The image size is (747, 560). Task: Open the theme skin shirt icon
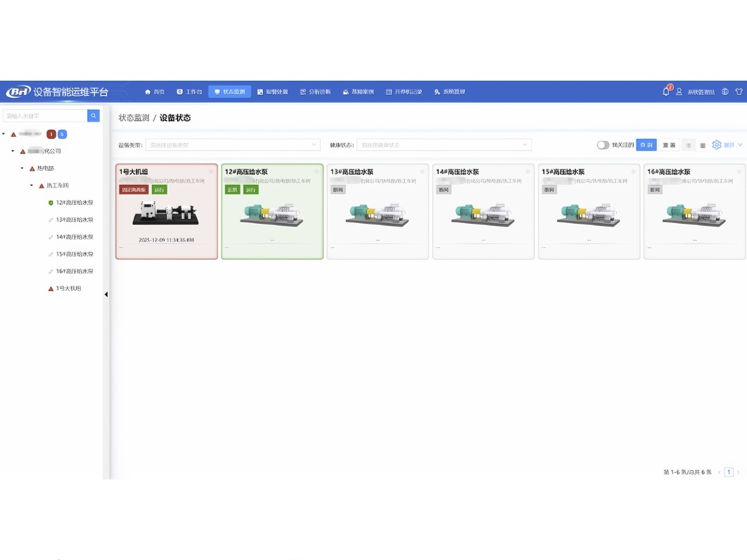coord(739,92)
